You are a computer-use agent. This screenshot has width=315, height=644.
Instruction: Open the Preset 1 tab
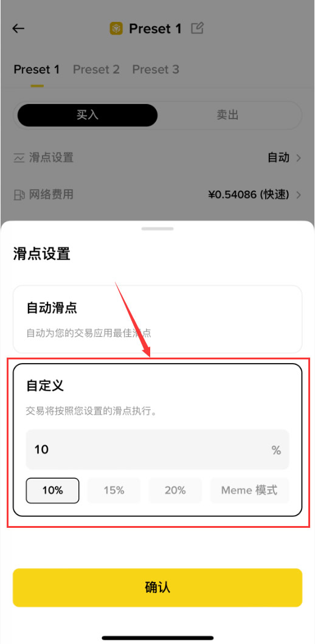point(36,69)
